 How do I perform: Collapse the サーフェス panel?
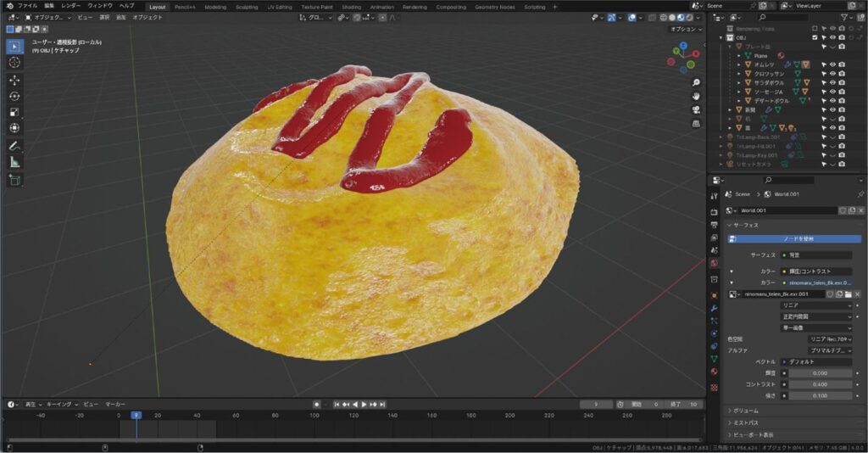pyautogui.click(x=744, y=226)
